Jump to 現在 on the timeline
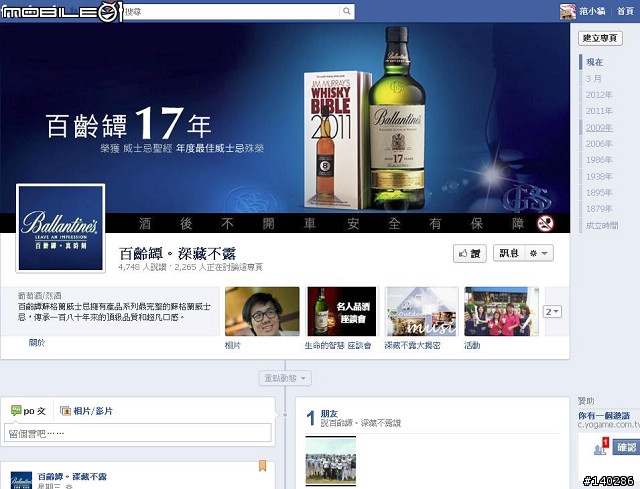 pyautogui.click(x=594, y=62)
